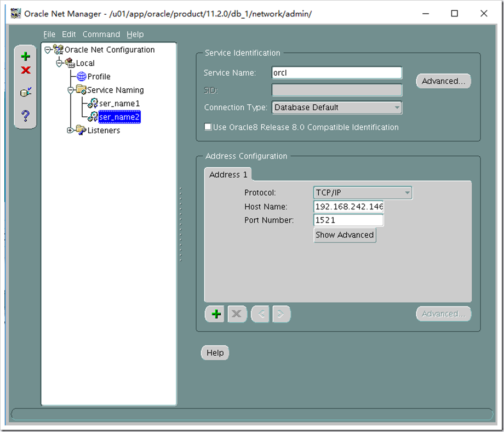Image resolution: width=504 pixels, height=432 pixels.
Task: Click the Profile globe icon
Action: click(81, 77)
